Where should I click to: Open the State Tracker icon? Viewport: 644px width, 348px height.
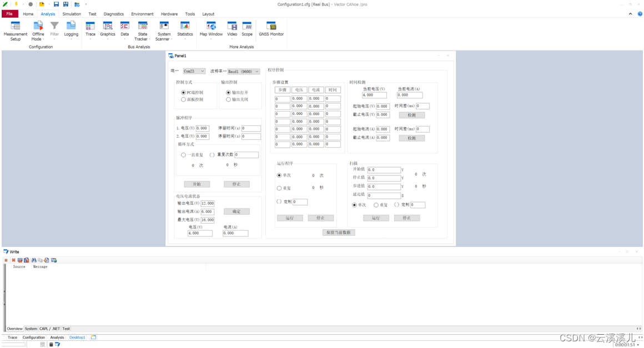point(143,27)
